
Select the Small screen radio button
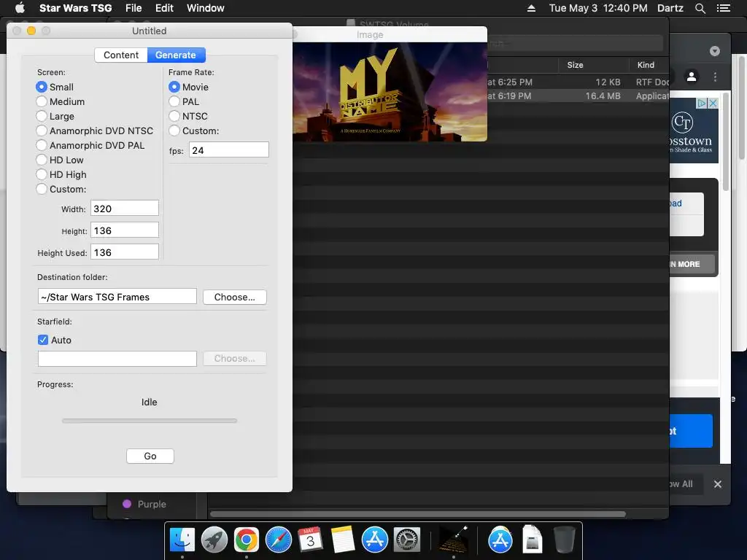pos(42,87)
